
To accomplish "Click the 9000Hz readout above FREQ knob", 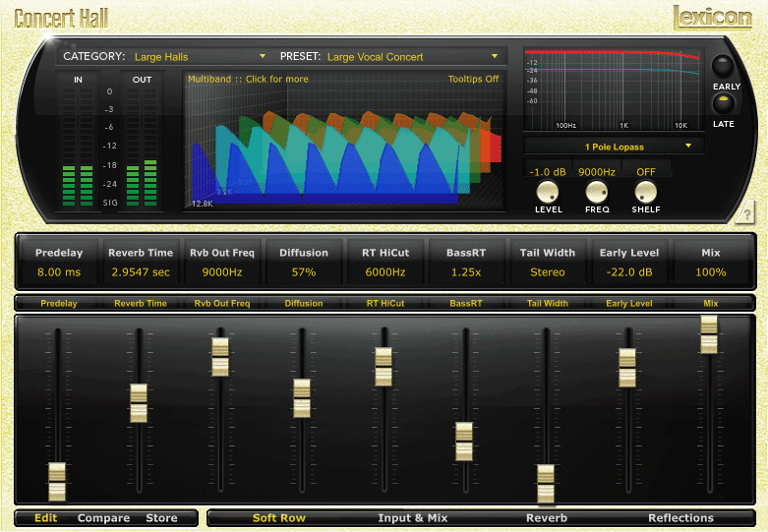I will click(x=597, y=172).
